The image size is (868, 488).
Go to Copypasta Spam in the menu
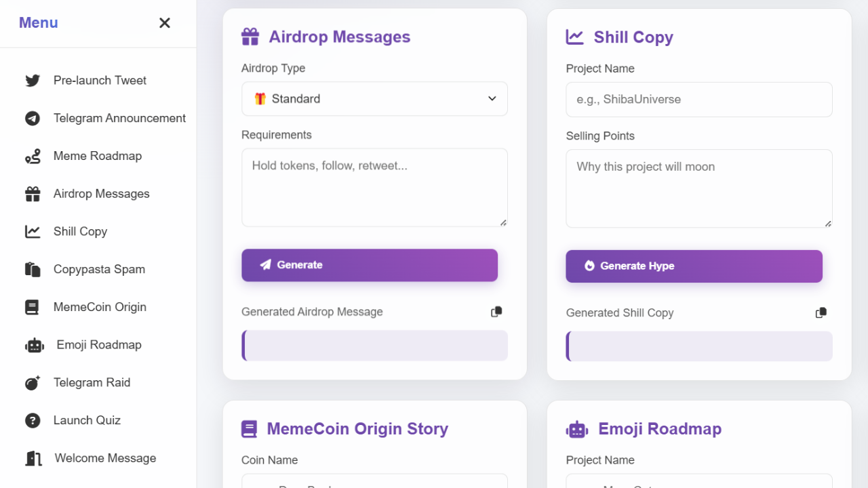[x=99, y=269]
